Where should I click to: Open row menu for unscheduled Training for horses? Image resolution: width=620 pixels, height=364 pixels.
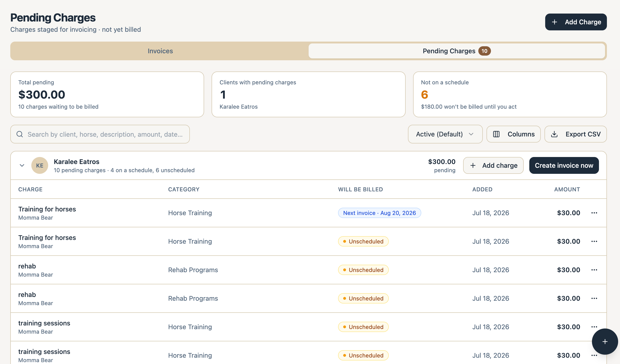594,241
